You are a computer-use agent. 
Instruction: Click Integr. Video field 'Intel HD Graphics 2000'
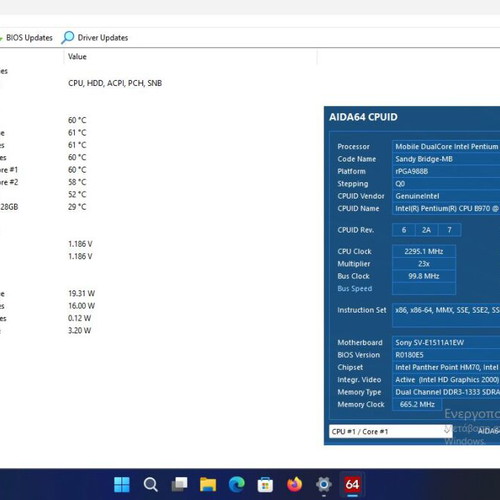point(446,380)
